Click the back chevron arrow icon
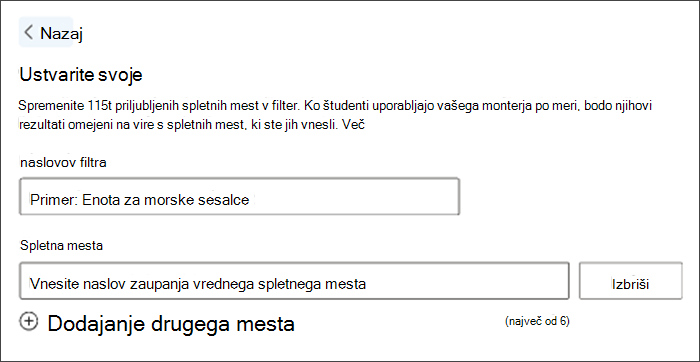The image size is (700, 362). tap(29, 33)
